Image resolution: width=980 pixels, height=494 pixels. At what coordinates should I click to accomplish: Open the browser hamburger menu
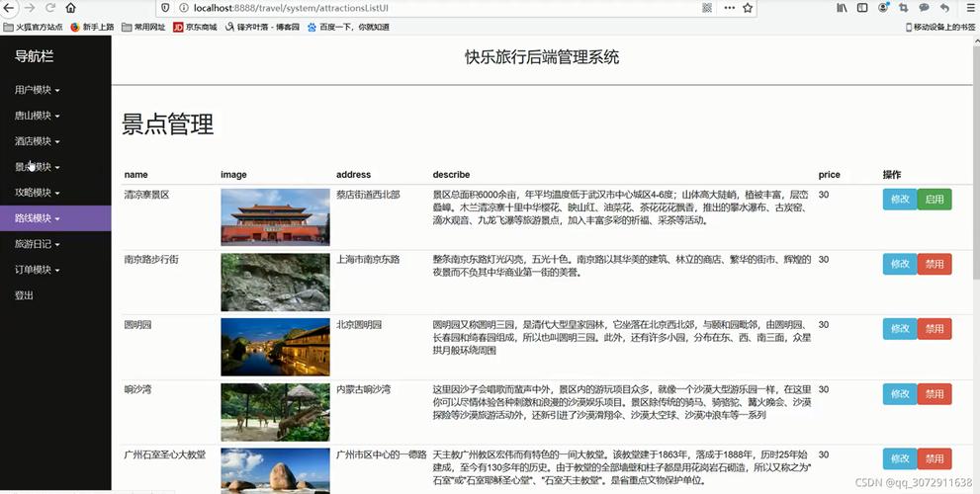pos(971,8)
